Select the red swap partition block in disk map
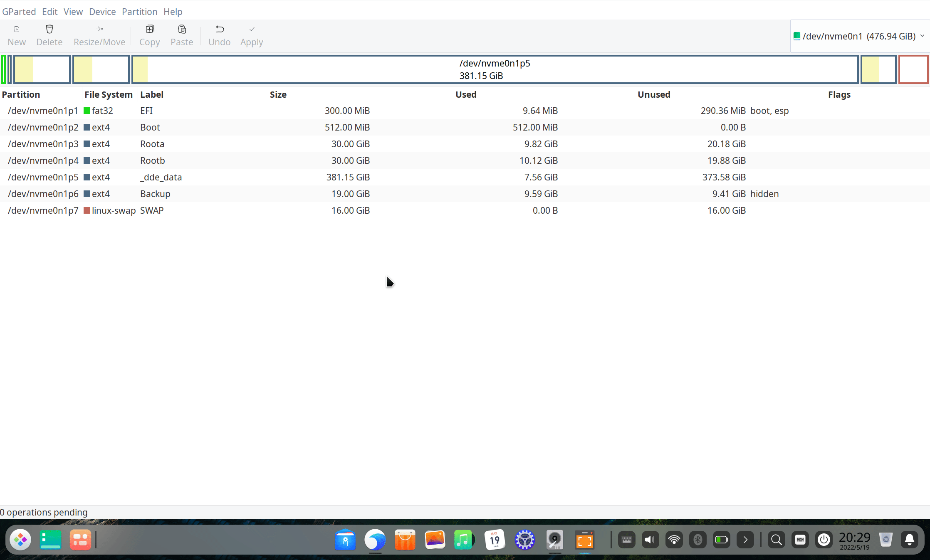The width and height of the screenshot is (930, 560). 913,69
